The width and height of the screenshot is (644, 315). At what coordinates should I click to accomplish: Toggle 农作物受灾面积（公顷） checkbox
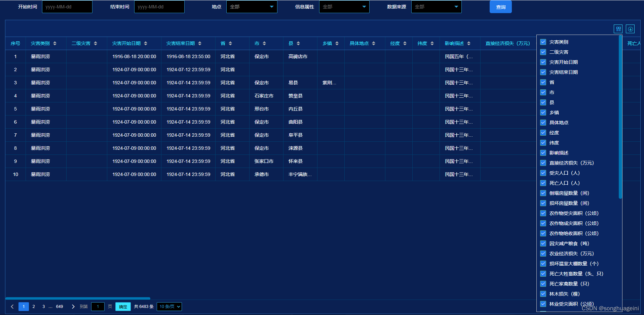pyautogui.click(x=543, y=213)
